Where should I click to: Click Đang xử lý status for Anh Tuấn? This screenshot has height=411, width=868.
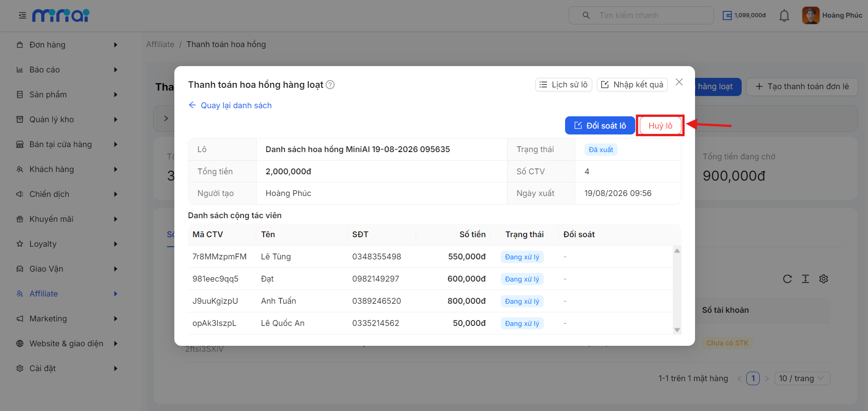(522, 301)
